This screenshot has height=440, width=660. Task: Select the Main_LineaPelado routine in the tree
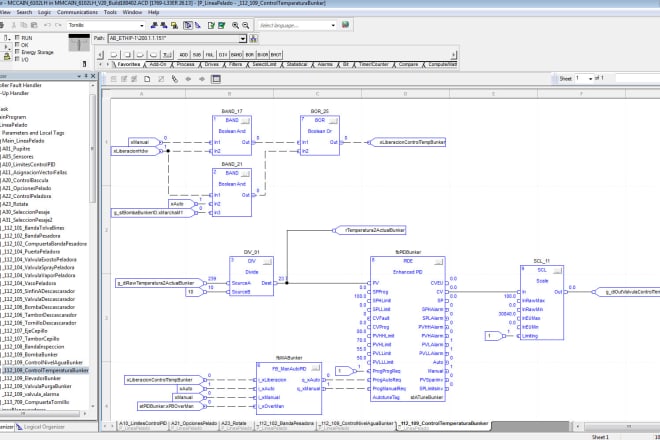(23, 141)
